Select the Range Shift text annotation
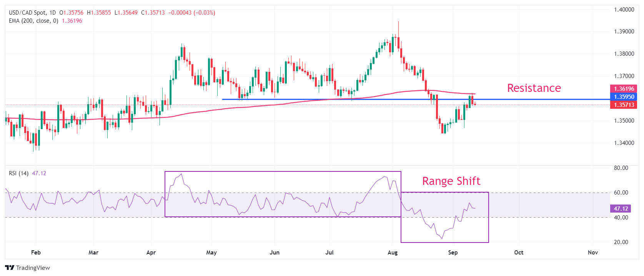Image resolution: width=644 pixels, height=276 pixels. coord(451,181)
